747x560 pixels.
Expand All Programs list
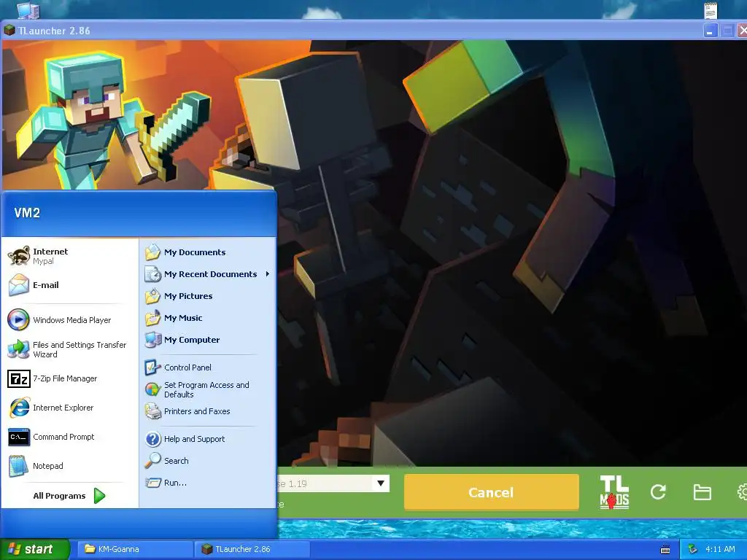click(x=69, y=496)
